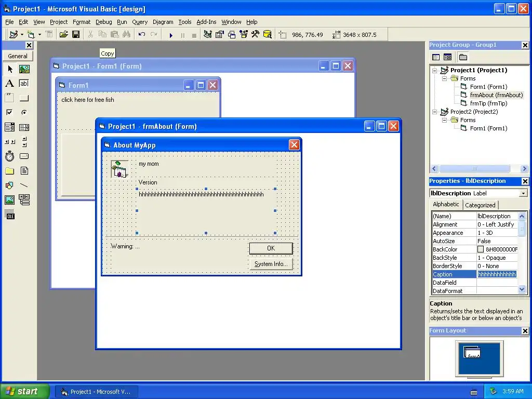Click the Undo arrow in the toolbar

pos(141,35)
